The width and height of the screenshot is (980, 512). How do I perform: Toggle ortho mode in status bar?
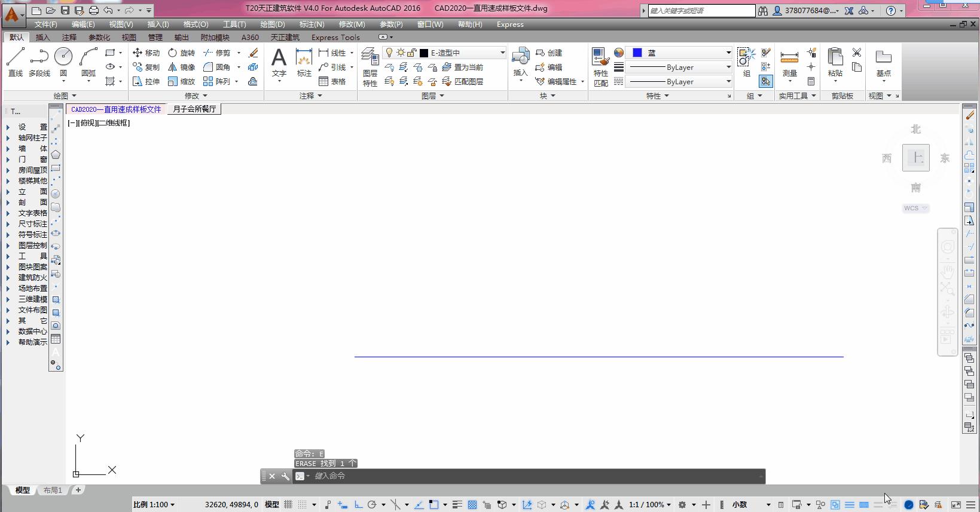[x=358, y=505]
